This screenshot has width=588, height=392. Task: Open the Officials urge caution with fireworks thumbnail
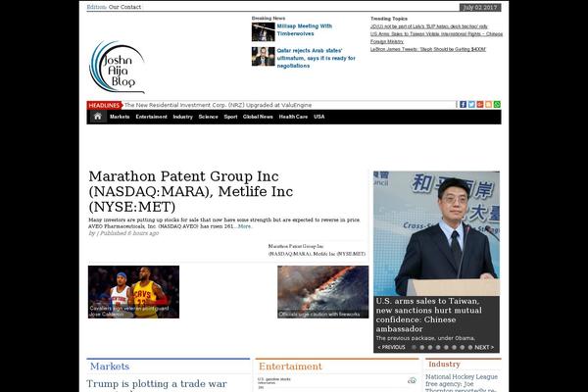(x=322, y=292)
